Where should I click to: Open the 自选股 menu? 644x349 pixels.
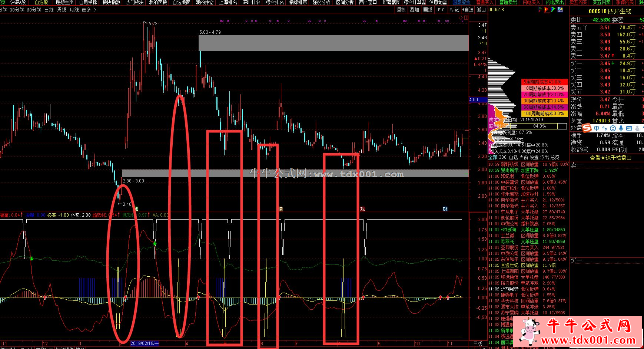pyautogui.click(x=42, y=2)
